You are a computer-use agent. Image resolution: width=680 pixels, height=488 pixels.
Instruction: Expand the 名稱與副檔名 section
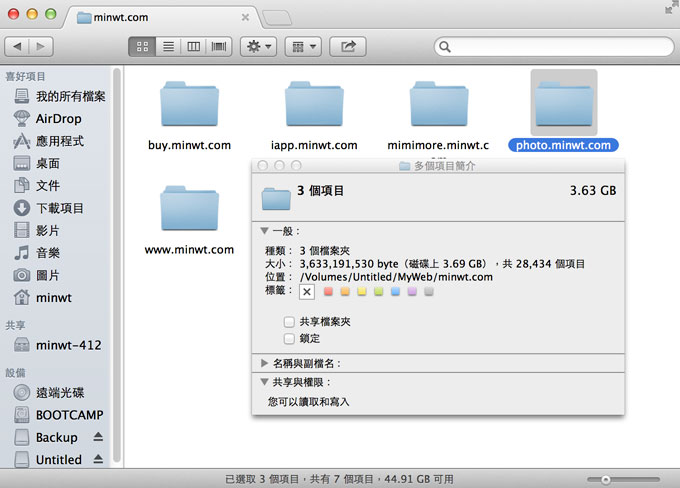264,364
